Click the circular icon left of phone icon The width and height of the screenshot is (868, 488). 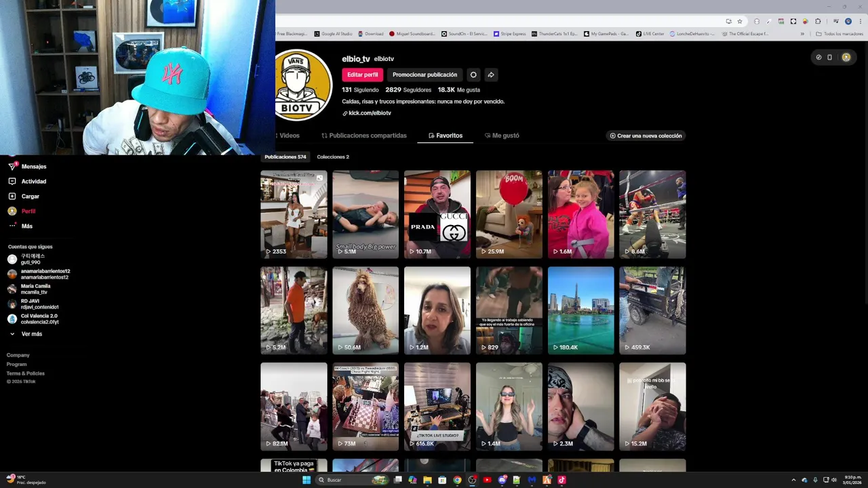click(818, 58)
